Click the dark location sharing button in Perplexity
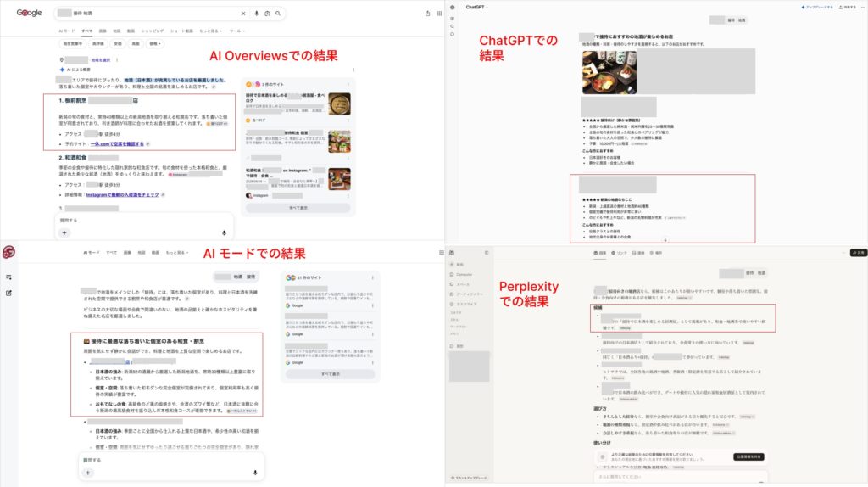868x487 pixels. click(749, 456)
